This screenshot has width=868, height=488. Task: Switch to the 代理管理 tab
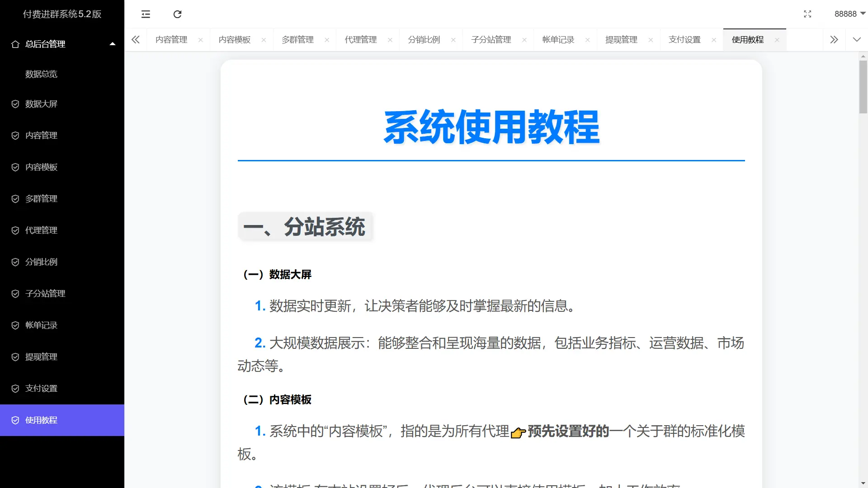pos(360,39)
